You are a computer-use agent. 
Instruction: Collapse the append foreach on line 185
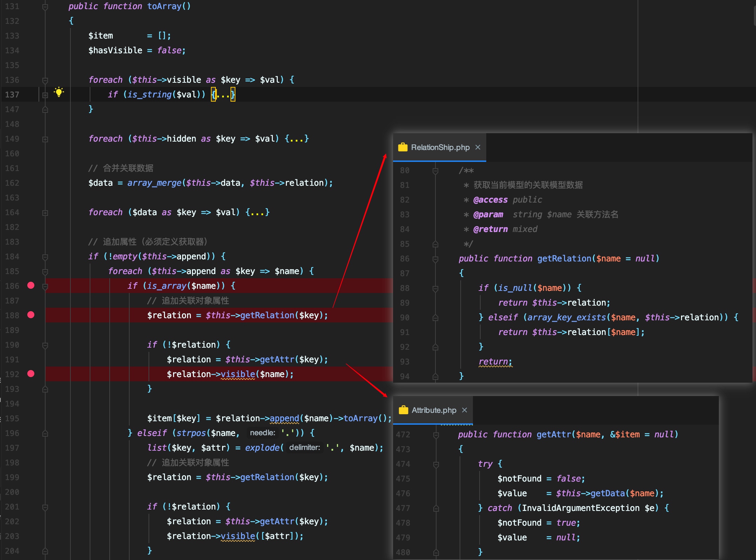point(45,272)
